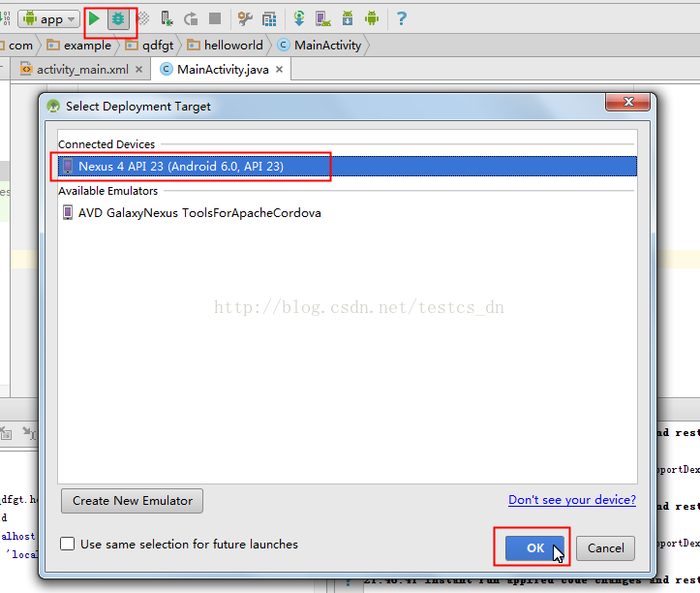Click the Gradle sync arrow icon
The height and width of the screenshot is (593, 700).
click(x=299, y=18)
